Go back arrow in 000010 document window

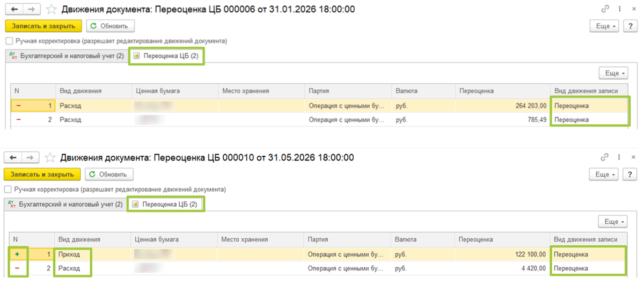[x=12, y=158]
